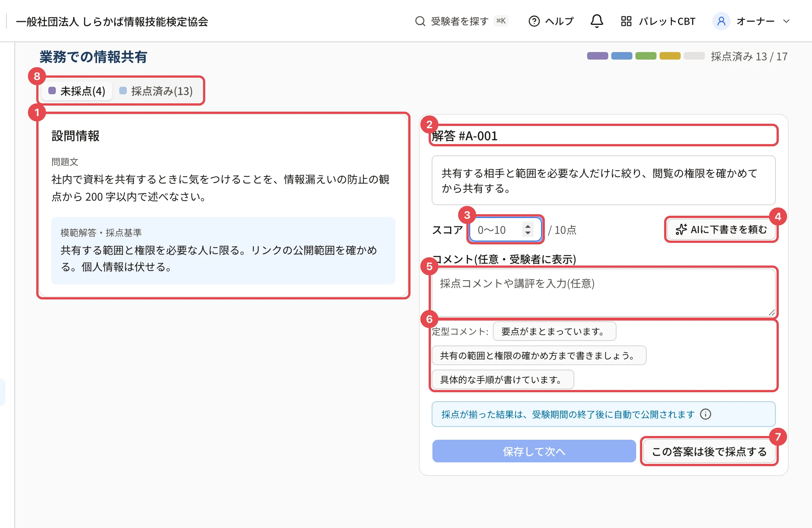
Task: Click この答案は後で採点する button
Action: (709, 451)
